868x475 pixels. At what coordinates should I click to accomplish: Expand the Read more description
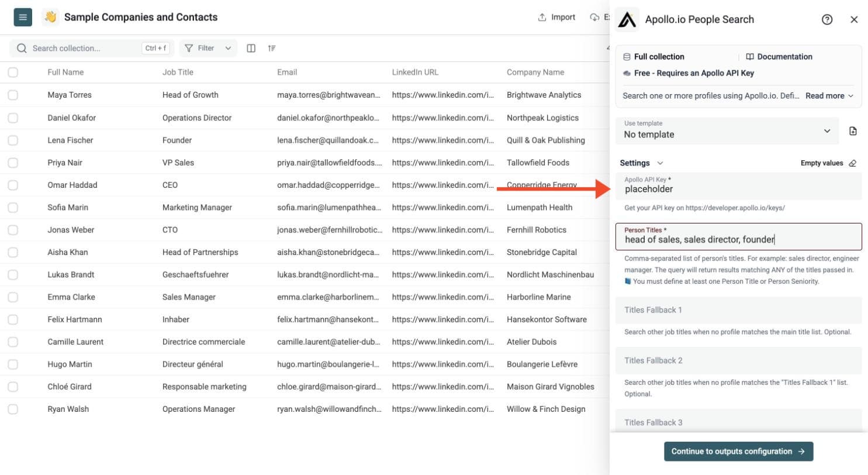pyautogui.click(x=829, y=95)
